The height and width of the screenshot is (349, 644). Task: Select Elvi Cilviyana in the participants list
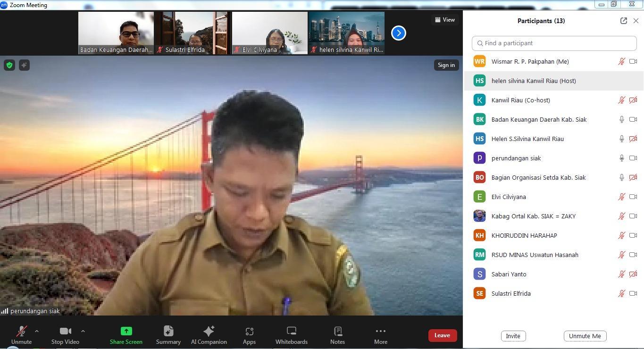tap(509, 197)
